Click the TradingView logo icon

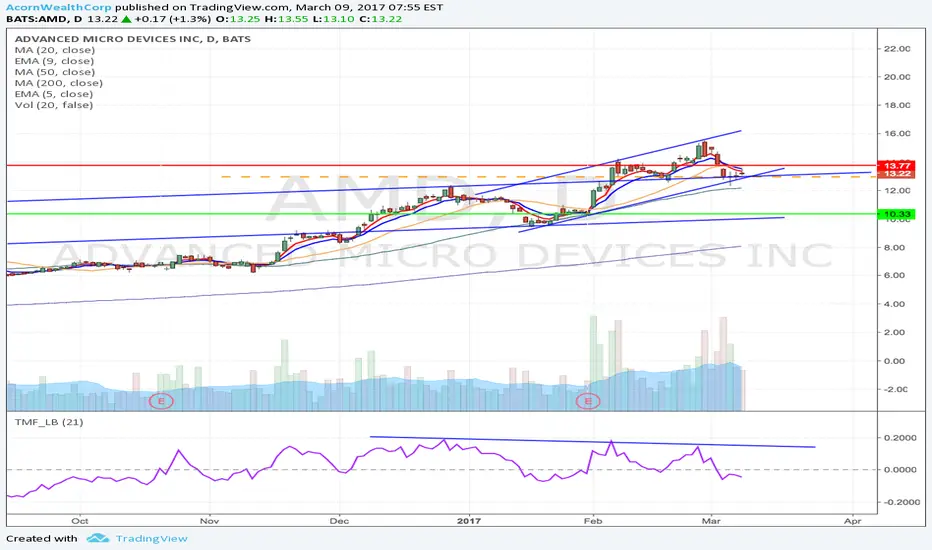[97, 538]
